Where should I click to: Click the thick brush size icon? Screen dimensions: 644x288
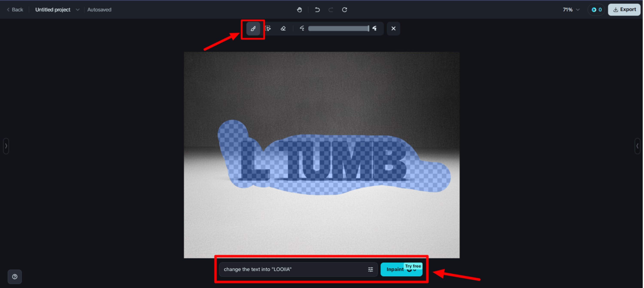point(375,29)
